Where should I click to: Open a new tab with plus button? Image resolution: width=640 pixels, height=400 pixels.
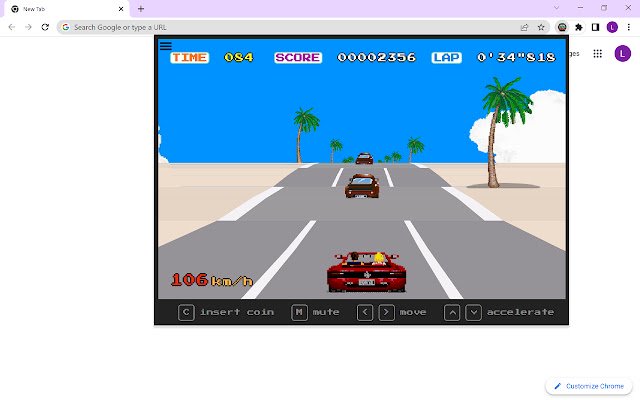tap(141, 9)
